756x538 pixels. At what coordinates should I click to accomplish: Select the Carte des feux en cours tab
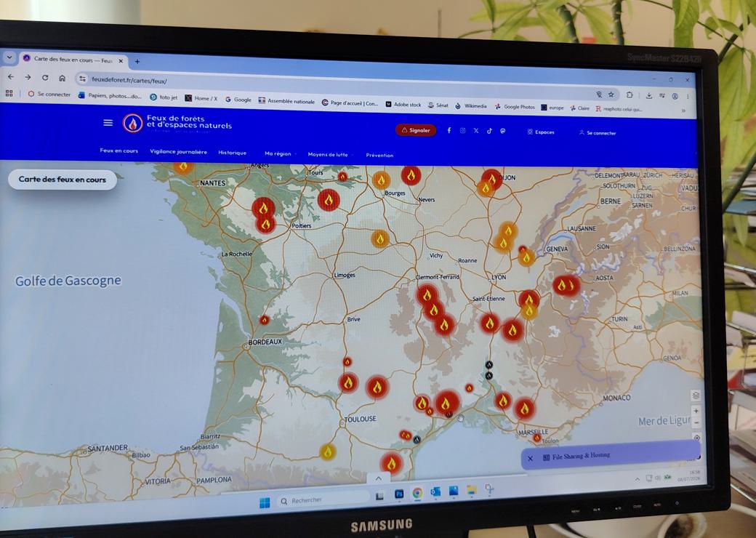tap(73, 60)
